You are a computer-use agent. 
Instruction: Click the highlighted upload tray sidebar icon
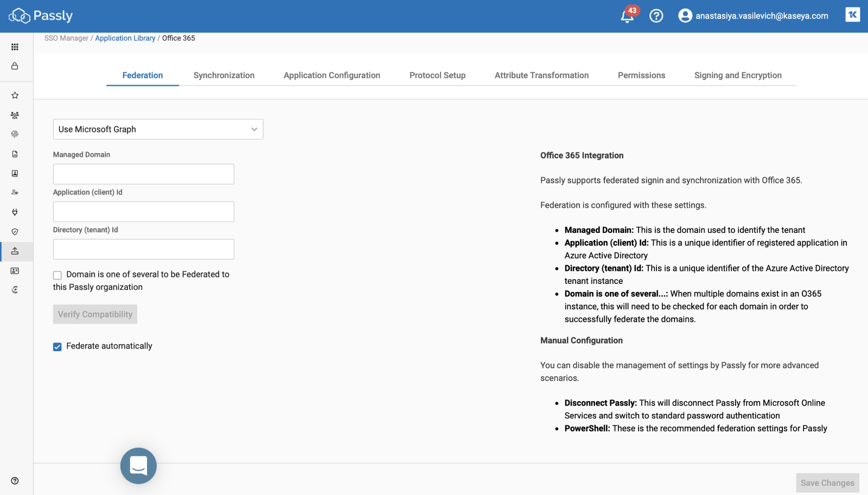15,251
